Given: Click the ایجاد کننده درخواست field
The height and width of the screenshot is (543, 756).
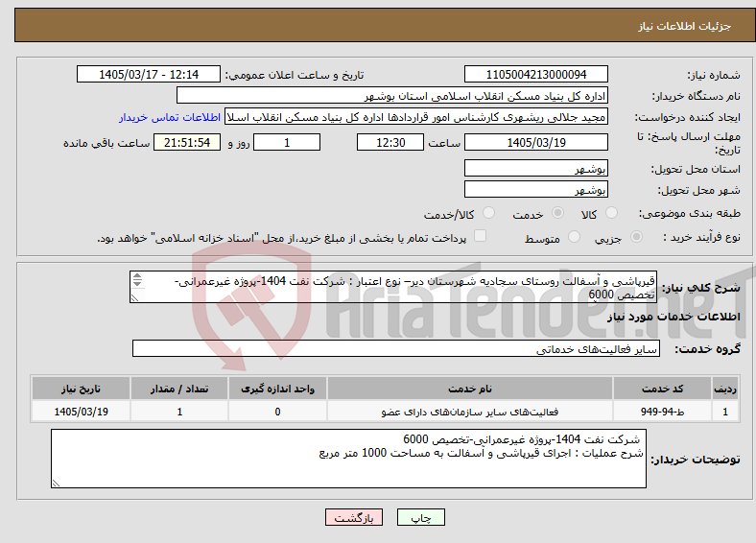Looking at the screenshot, I should click(416, 117).
